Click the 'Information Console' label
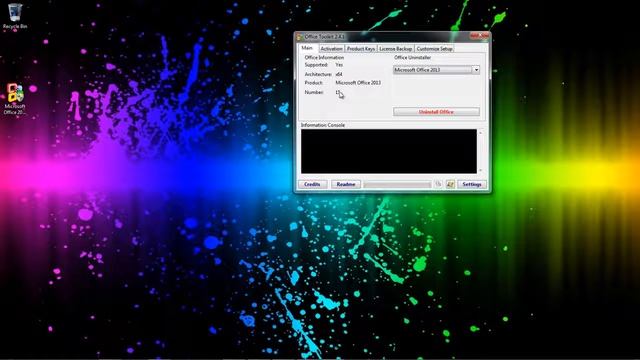This screenshot has height=360, width=640. [323, 125]
